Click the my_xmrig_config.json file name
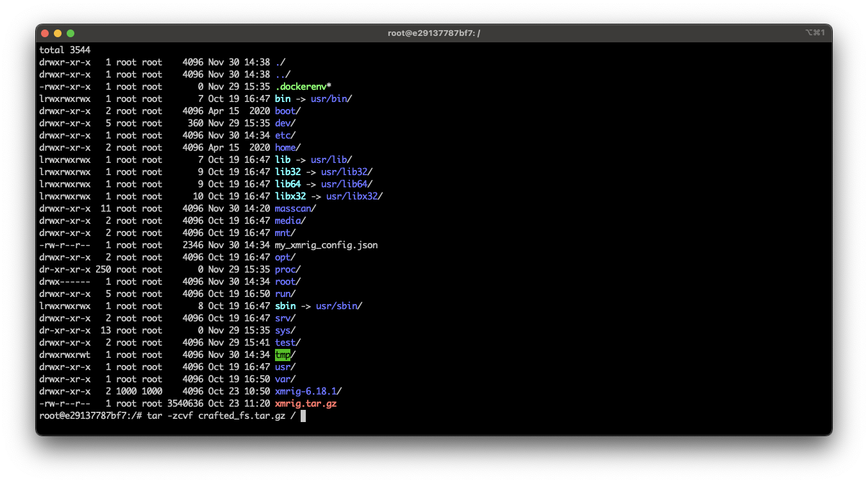 click(326, 245)
